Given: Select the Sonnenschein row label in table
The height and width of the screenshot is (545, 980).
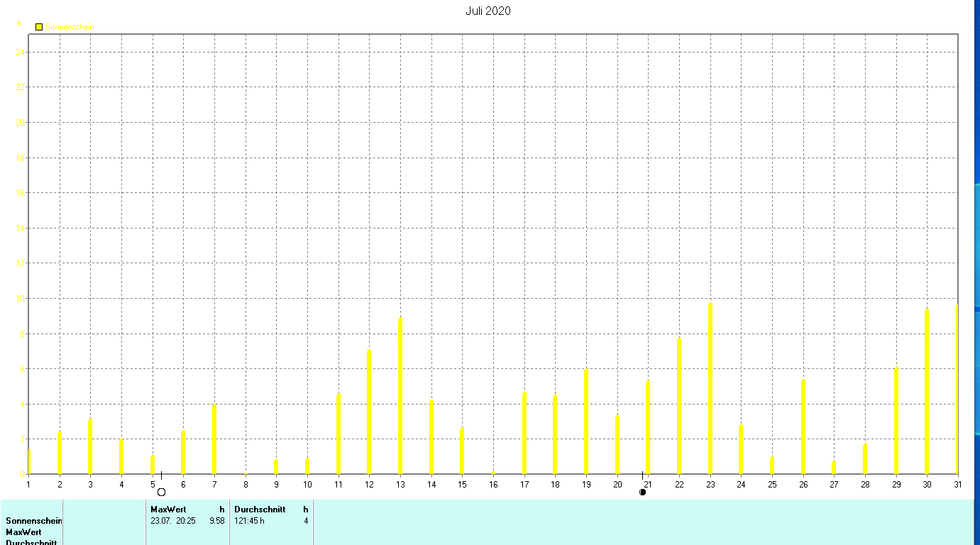Looking at the screenshot, I should point(34,521).
